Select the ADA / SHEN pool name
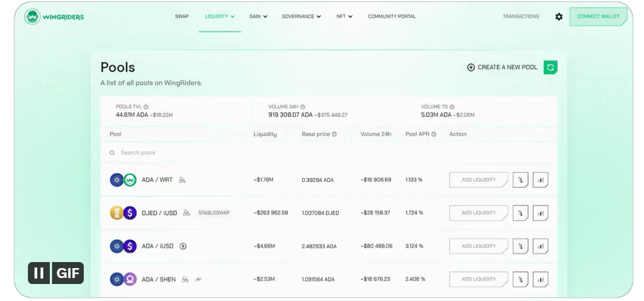Viewport: 644px width, 301px height. (x=159, y=280)
